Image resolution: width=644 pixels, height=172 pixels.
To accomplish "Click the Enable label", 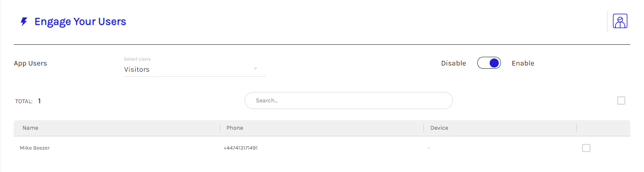I will pos(522,63).
